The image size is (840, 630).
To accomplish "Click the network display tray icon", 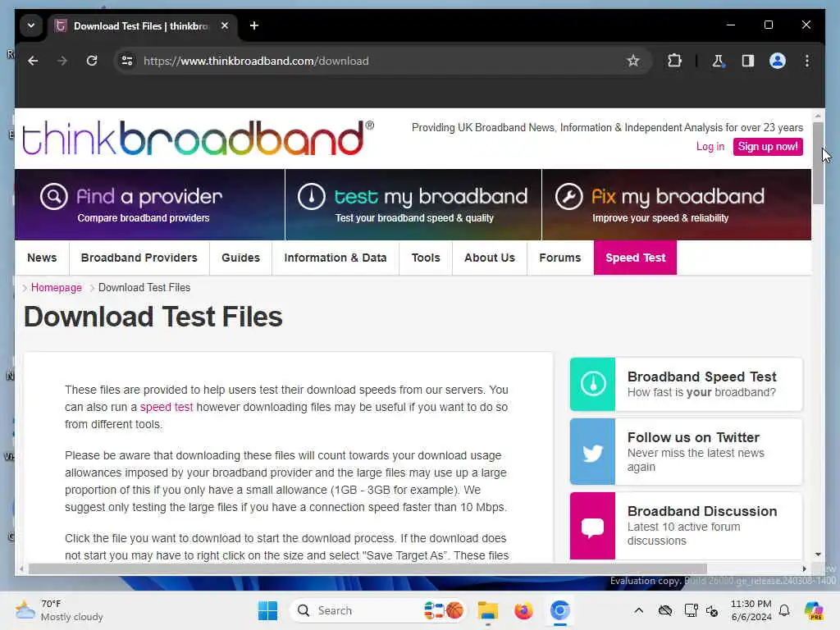I will (x=691, y=610).
